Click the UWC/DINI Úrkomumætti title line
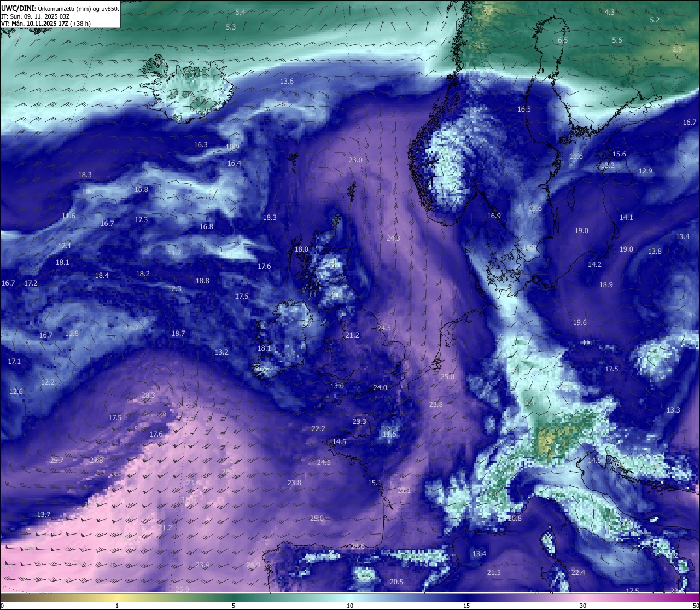Screen dimensions: 700x610 pyautogui.click(x=60, y=8)
